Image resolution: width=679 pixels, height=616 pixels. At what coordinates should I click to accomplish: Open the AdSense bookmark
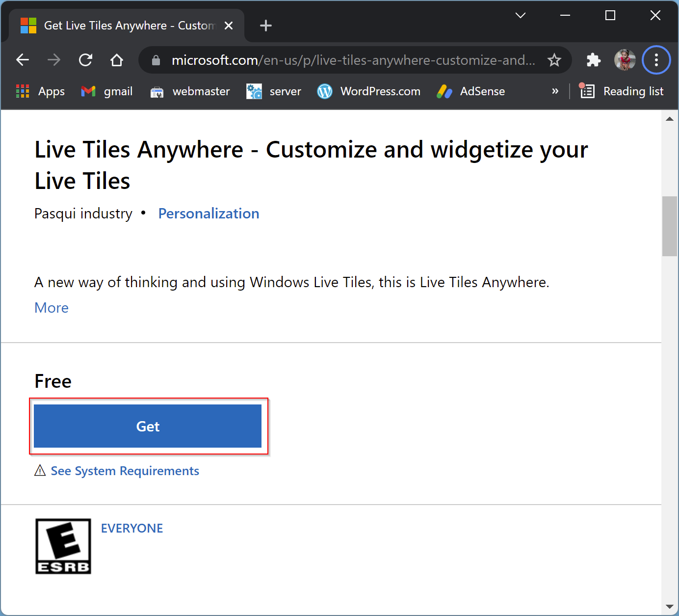click(470, 91)
